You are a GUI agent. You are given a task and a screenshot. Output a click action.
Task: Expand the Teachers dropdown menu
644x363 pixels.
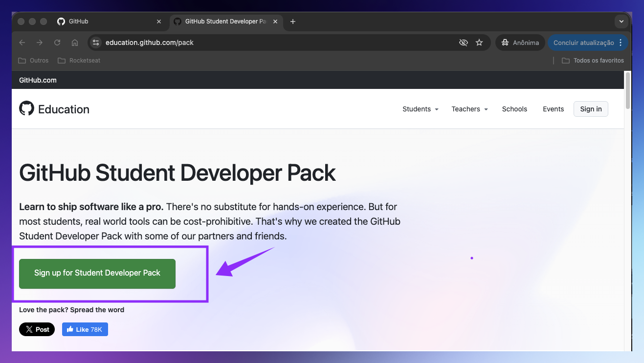(x=470, y=109)
